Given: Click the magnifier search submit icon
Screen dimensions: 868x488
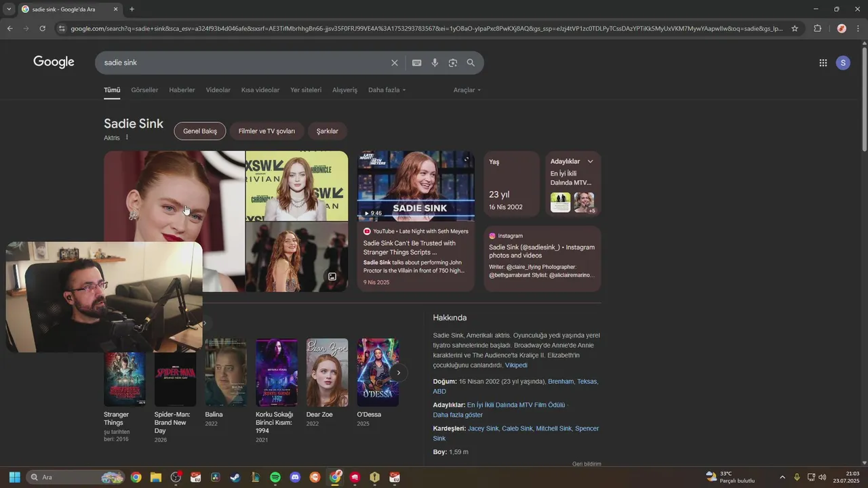Looking at the screenshot, I should [x=471, y=62].
